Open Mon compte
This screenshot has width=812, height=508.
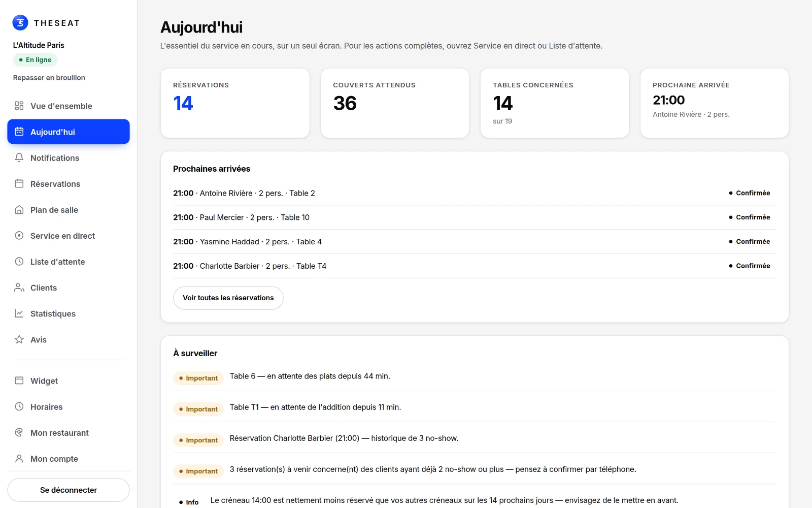click(69, 458)
